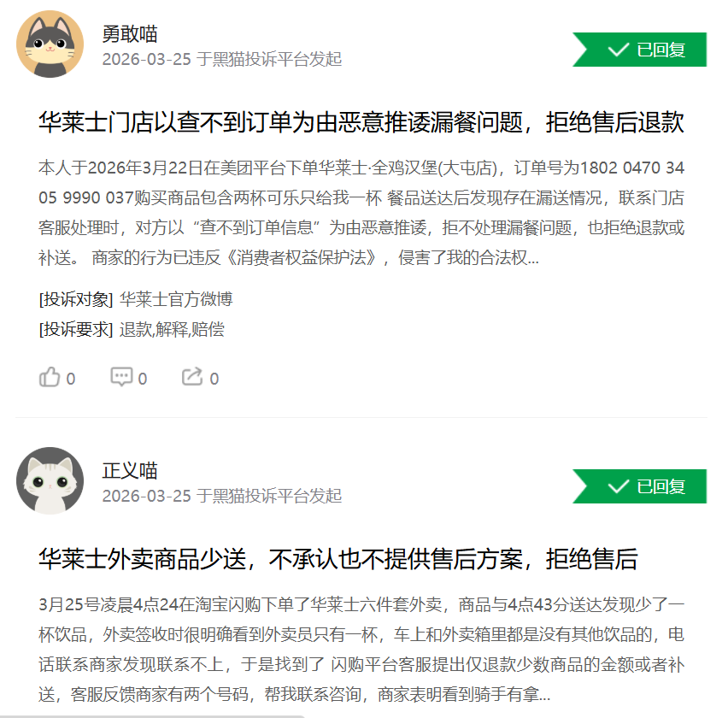Click the first 已回复 status badge

click(x=639, y=50)
